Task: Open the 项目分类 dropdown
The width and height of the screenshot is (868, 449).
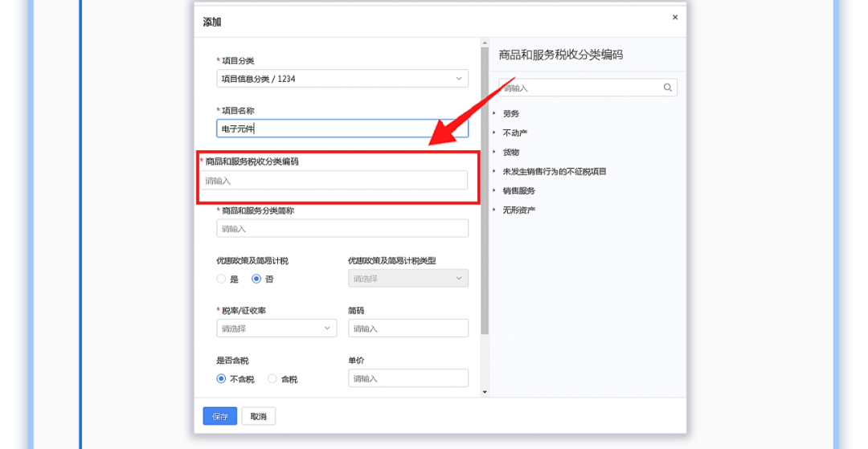Action: [342, 79]
